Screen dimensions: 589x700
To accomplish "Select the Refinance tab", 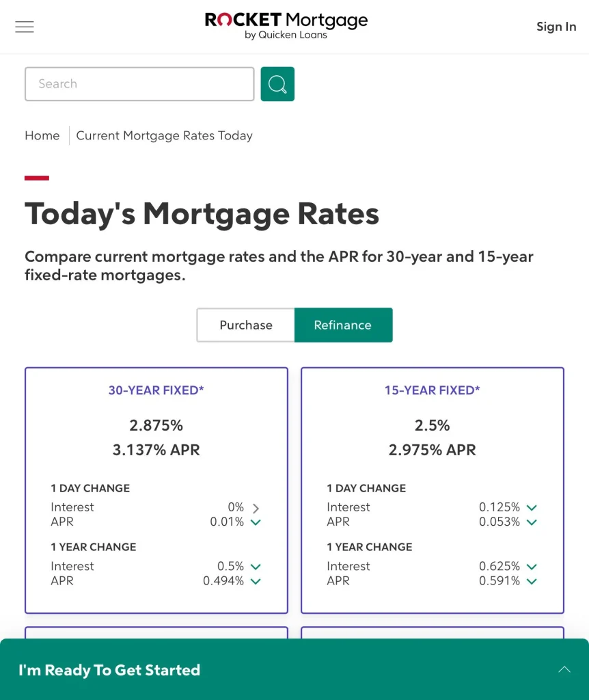I will (x=343, y=325).
